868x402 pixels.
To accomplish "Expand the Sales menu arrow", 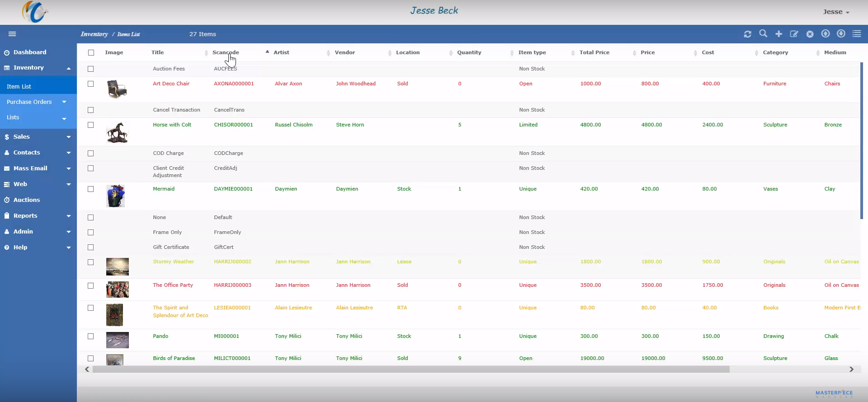I will pos(69,137).
